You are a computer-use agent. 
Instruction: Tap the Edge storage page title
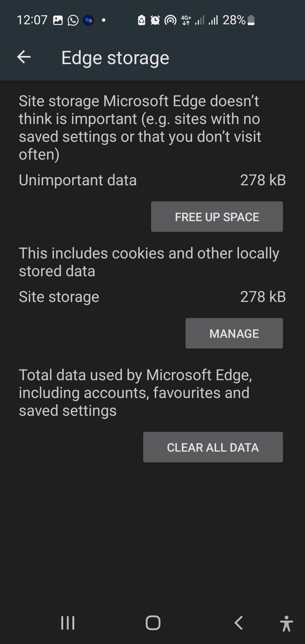[115, 58]
